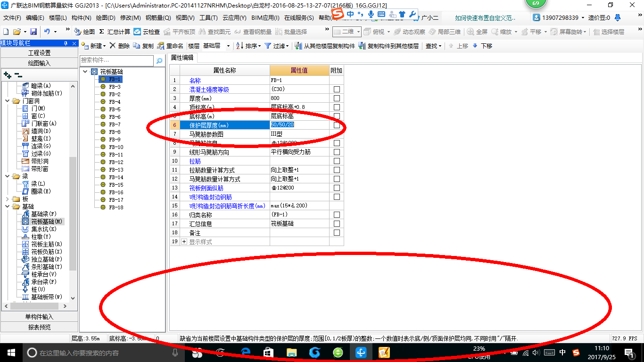Viewport: 644px width, 362px height.
Task: Collapse the 筏板基础 component tree root
Action: [x=85, y=72]
